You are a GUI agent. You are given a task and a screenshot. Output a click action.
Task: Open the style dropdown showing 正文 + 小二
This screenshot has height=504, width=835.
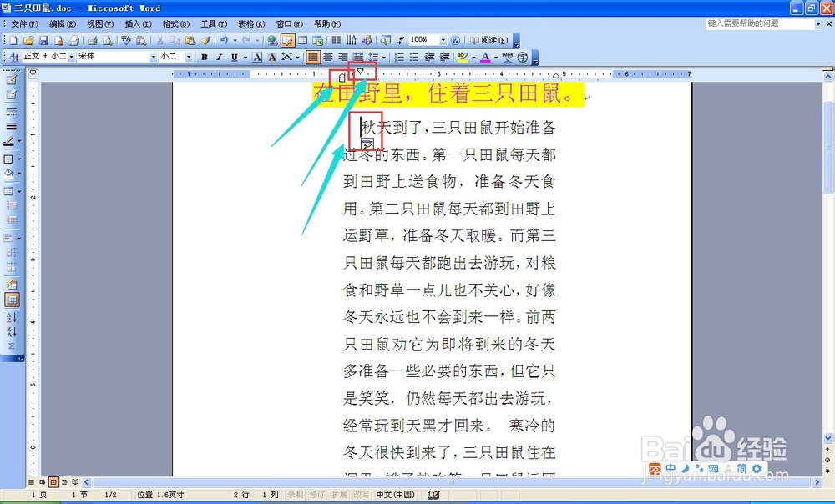point(71,57)
